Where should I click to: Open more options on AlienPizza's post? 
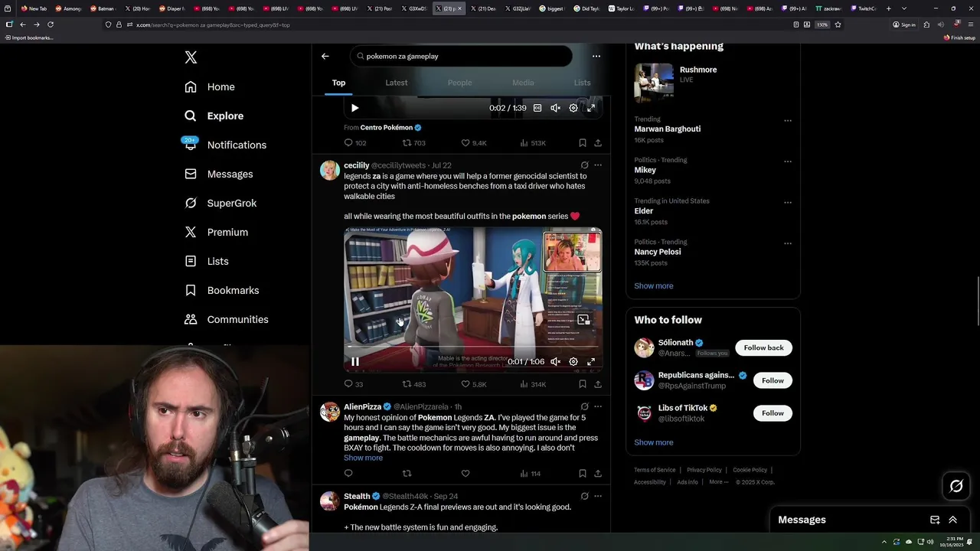598,406
